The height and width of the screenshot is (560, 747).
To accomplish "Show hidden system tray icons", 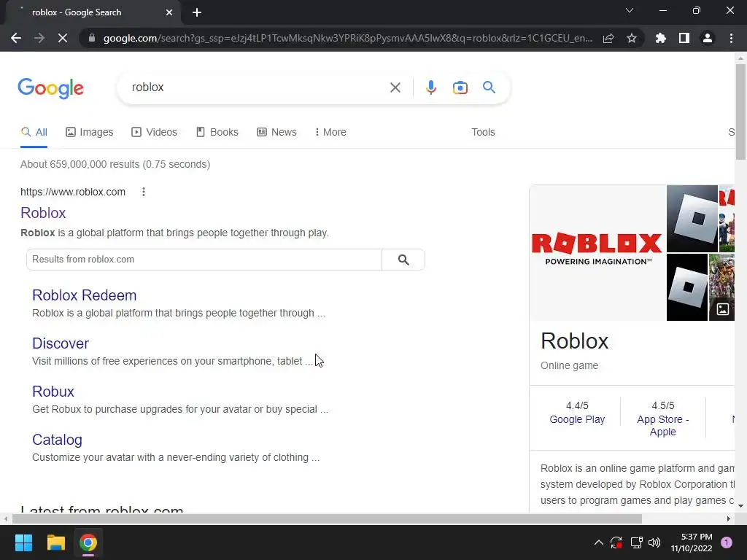I will [x=599, y=542].
